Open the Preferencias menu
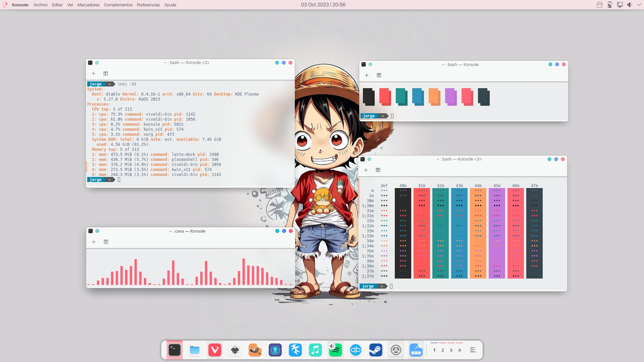The image size is (644, 362). point(148,5)
